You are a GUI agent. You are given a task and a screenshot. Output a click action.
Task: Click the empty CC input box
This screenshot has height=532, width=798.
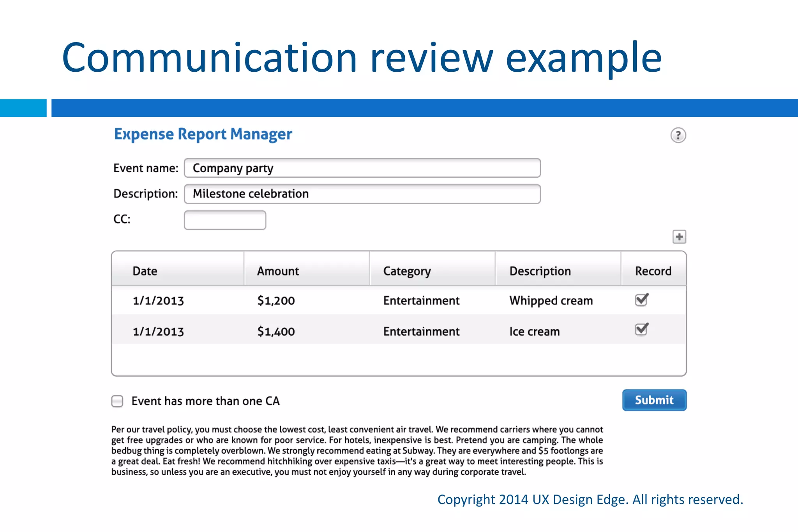click(225, 220)
